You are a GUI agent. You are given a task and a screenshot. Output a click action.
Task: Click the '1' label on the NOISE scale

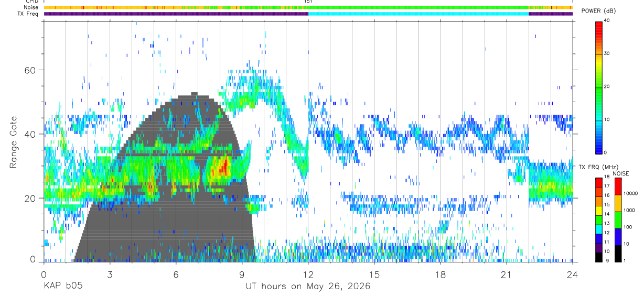click(626, 260)
